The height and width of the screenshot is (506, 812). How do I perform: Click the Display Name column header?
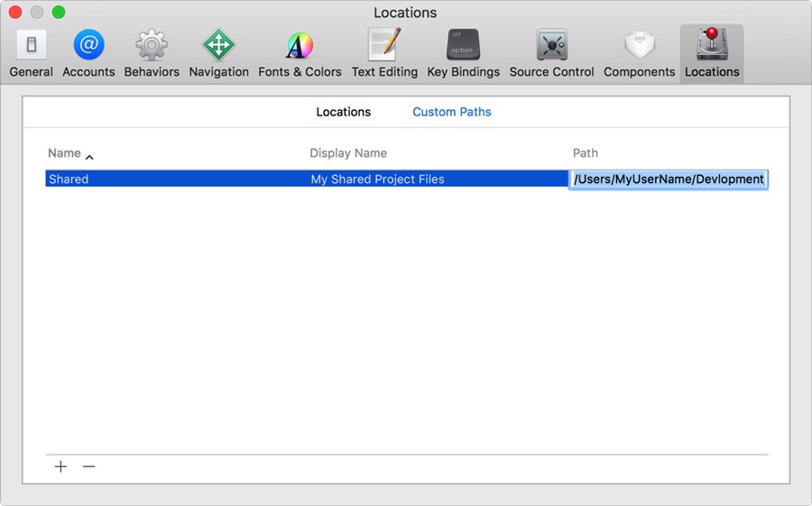[x=348, y=153]
